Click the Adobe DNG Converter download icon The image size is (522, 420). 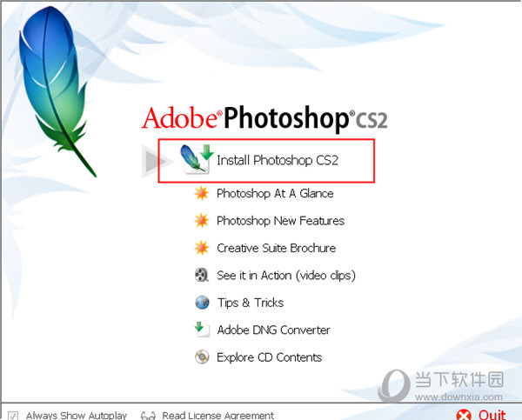click(202, 330)
